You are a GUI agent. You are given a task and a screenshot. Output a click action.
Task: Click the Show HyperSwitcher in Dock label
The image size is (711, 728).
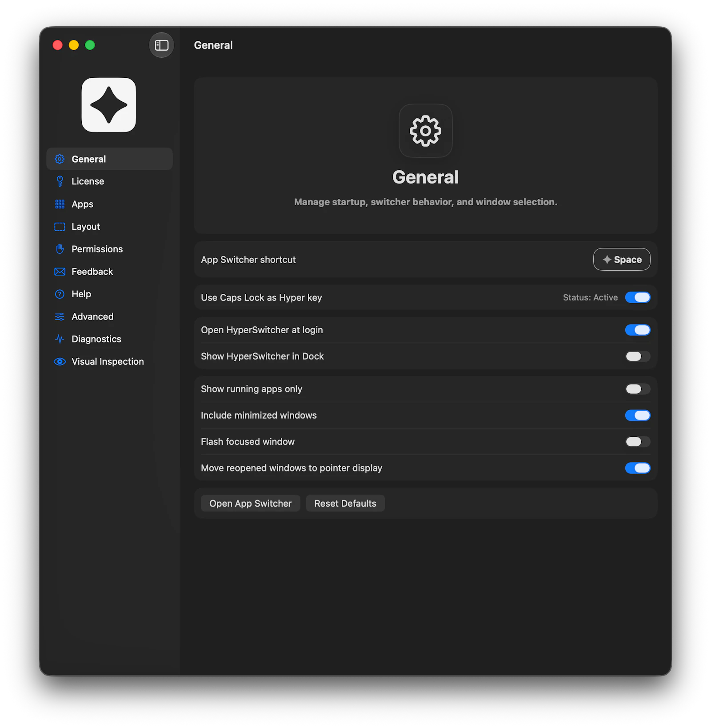tap(262, 356)
